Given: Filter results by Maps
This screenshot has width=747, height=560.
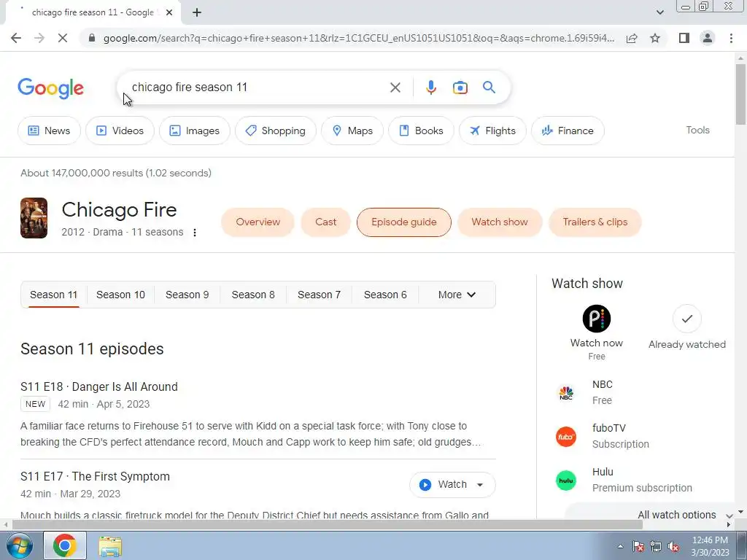Looking at the screenshot, I should coord(352,131).
